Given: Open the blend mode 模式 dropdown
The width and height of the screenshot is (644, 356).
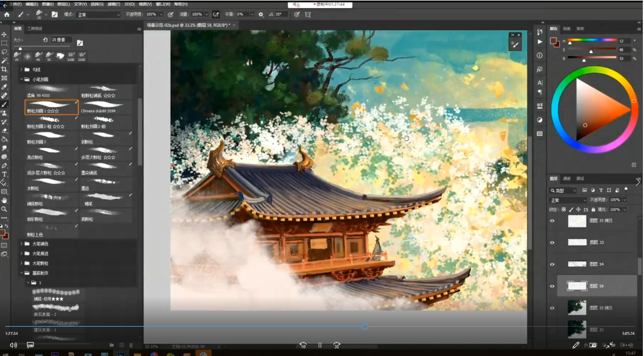Looking at the screenshot, I should tap(98, 15).
